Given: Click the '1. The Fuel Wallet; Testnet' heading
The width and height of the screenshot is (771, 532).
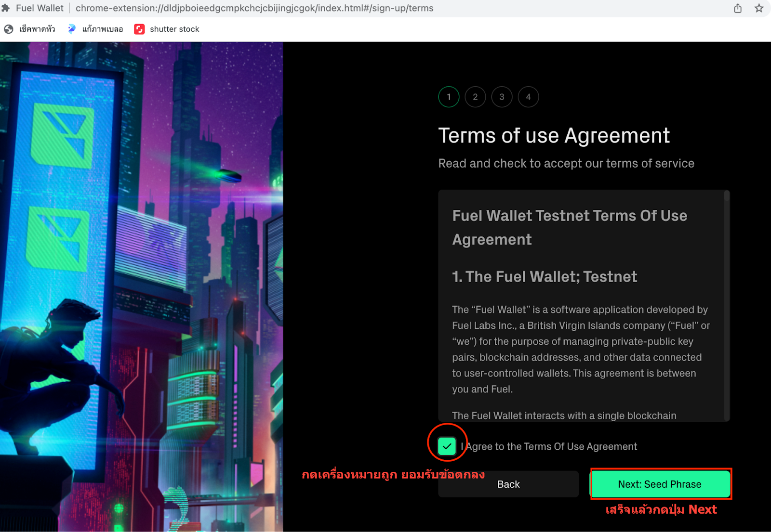Looking at the screenshot, I should (x=545, y=277).
